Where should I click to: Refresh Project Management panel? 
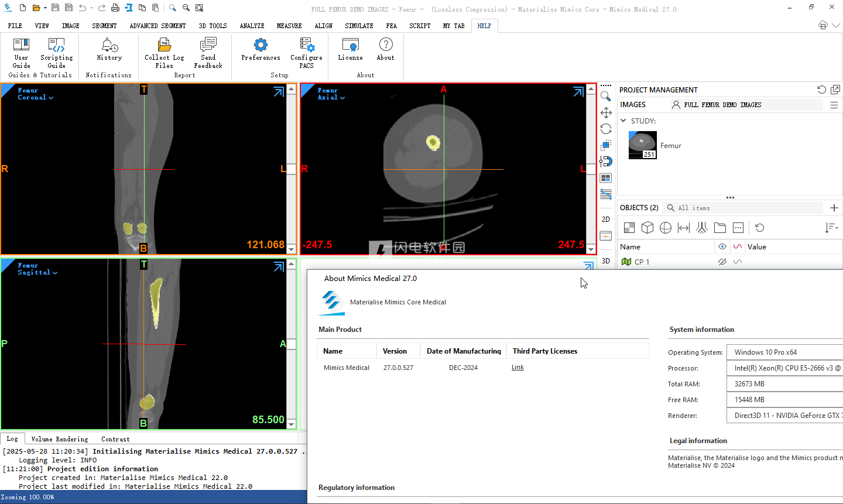click(x=821, y=90)
